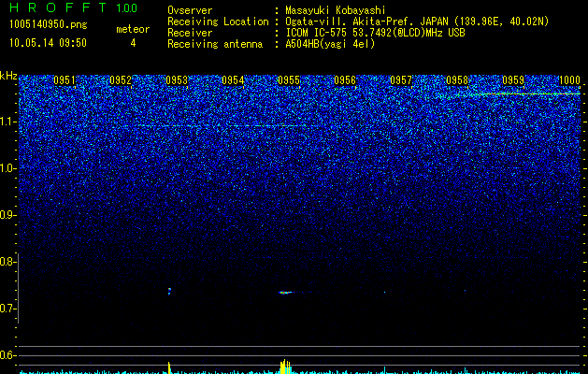Click the Receiver label

coord(190,33)
